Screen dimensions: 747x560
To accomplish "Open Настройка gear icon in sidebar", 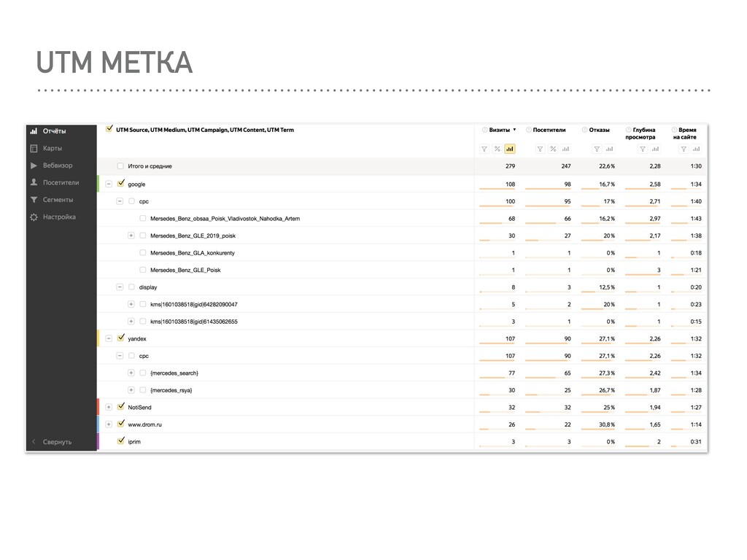I will point(33,217).
